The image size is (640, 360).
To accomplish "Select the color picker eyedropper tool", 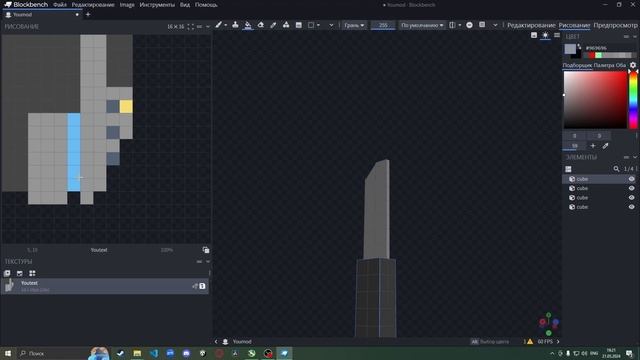I will [273, 25].
